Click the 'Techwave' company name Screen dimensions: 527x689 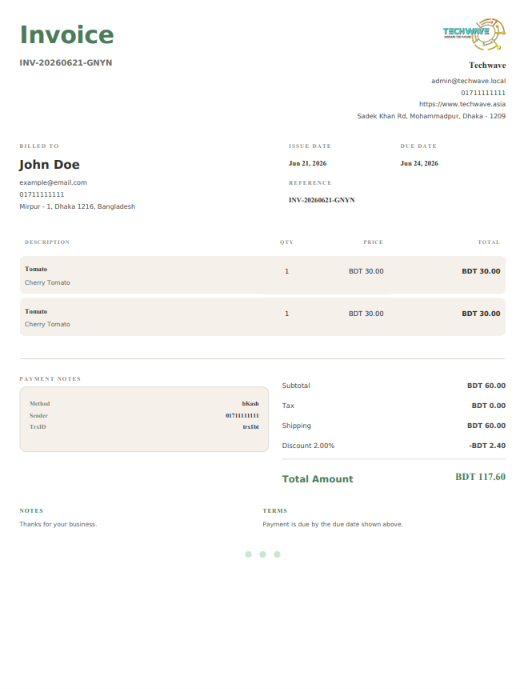[x=487, y=65]
